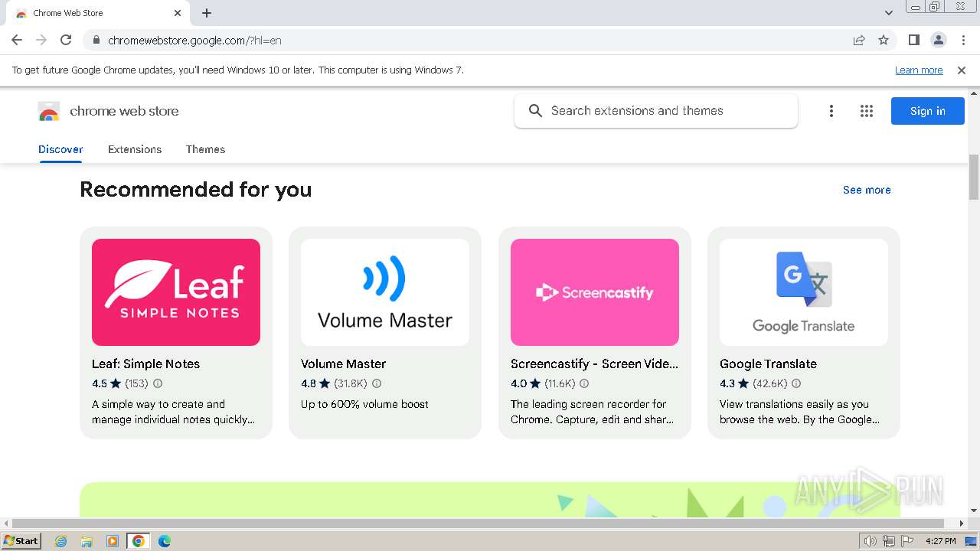Open the volume tray icon
The width and height of the screenshot is (980, 551).
coord(870,541)
